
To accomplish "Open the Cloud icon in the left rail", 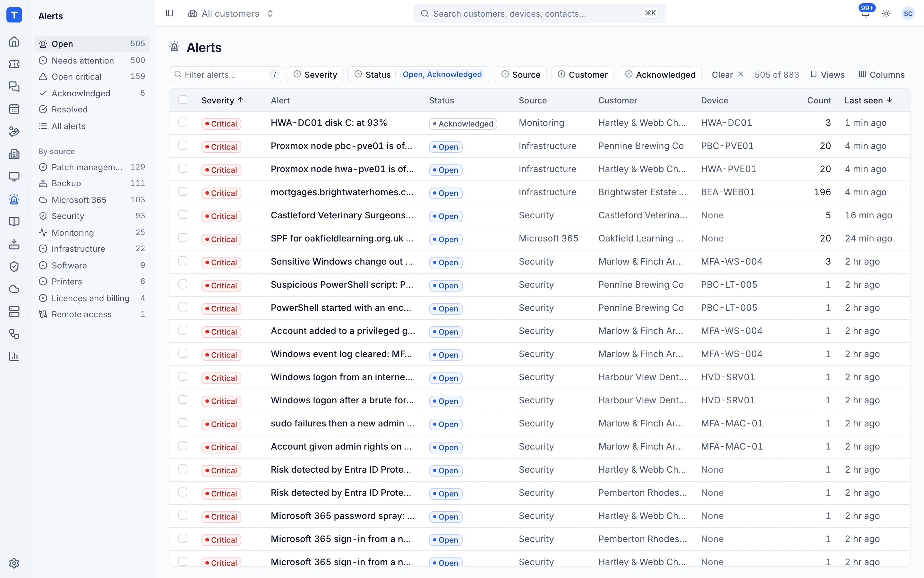I will [14, 289].
